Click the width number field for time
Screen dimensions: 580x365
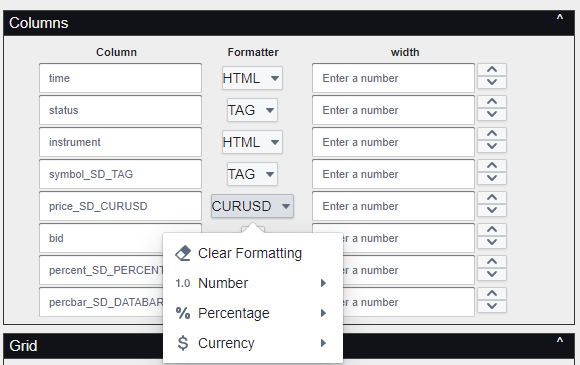point(393,78)
